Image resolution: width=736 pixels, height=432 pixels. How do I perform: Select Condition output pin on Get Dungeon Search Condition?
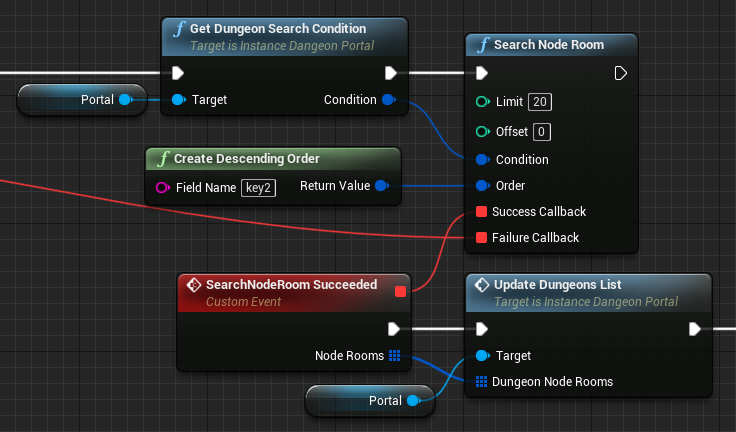[x=389, y=100]
